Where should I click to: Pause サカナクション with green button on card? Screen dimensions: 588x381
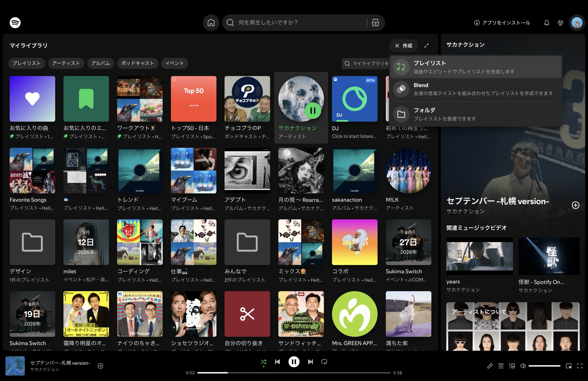click(x=313, y=110)
